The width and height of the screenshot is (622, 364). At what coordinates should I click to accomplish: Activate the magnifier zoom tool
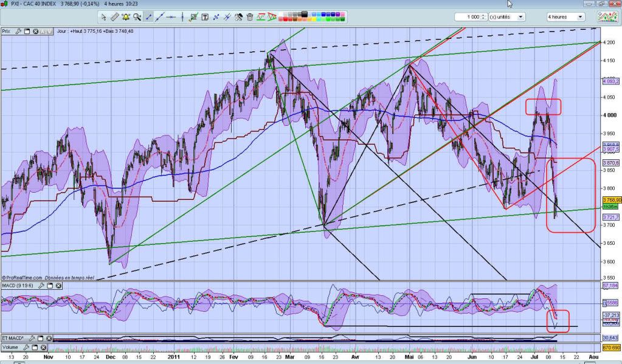[137, 17]
